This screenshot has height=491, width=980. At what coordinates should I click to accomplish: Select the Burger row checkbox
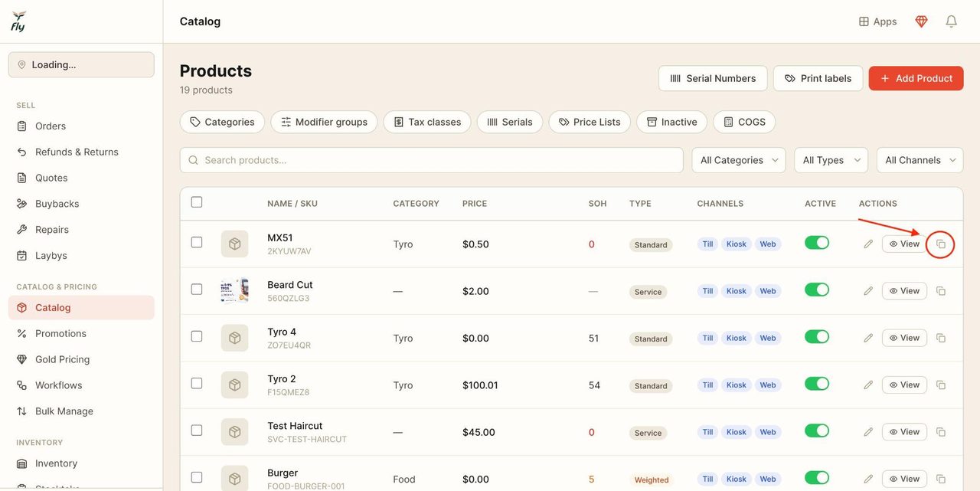197,477
